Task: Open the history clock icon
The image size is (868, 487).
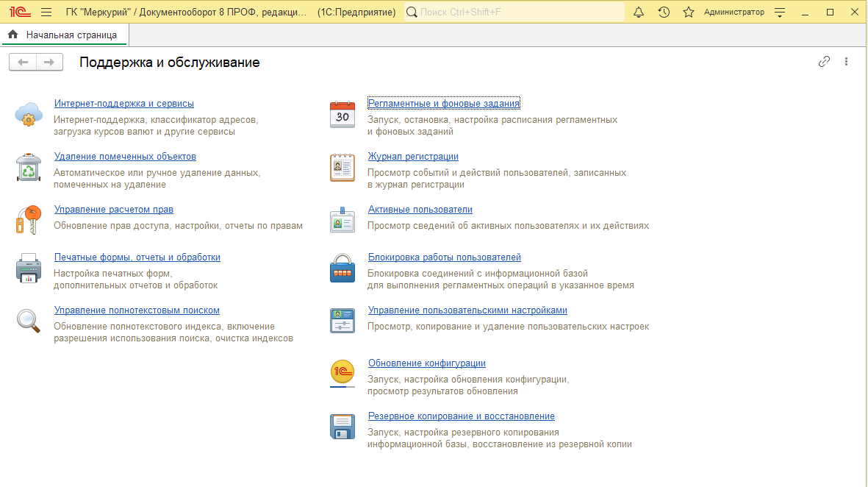Action: click(x=664, y=12)
